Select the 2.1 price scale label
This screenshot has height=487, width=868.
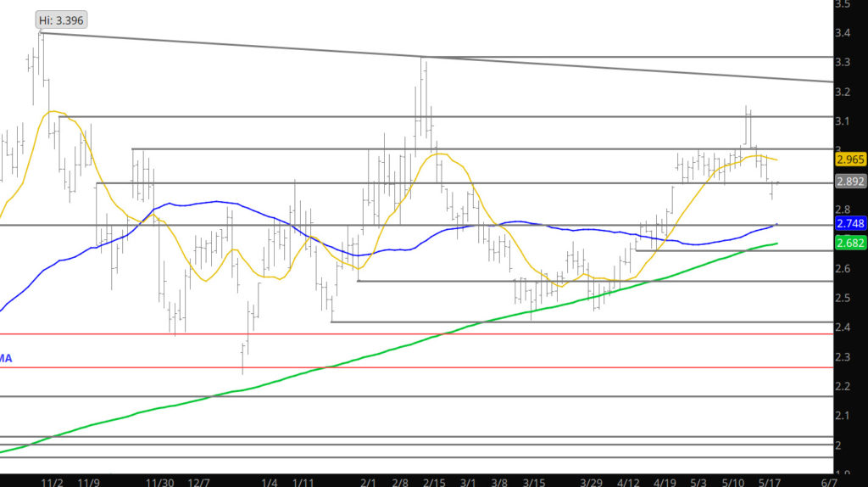[x=843, y=416]
